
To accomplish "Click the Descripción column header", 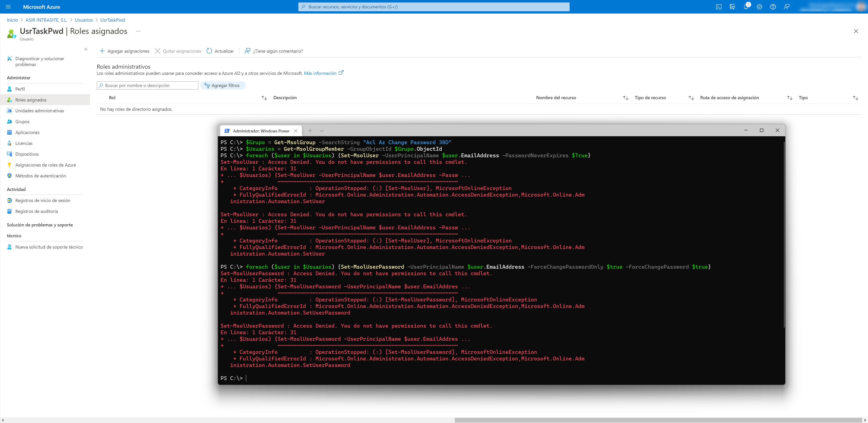I will (285, 98).
